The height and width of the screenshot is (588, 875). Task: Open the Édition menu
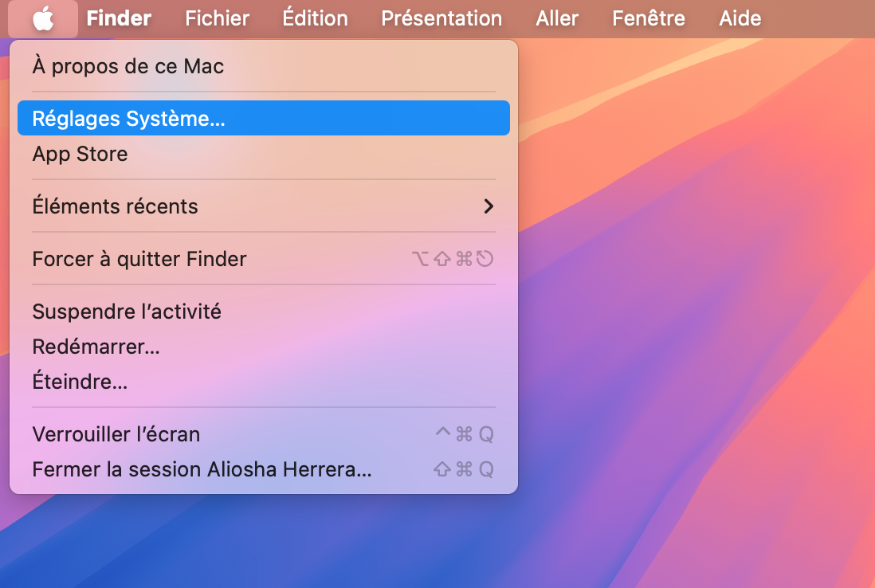[315, 18]
